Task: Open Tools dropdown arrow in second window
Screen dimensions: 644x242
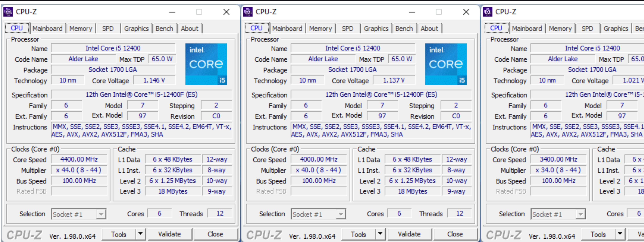Action: 380,234
